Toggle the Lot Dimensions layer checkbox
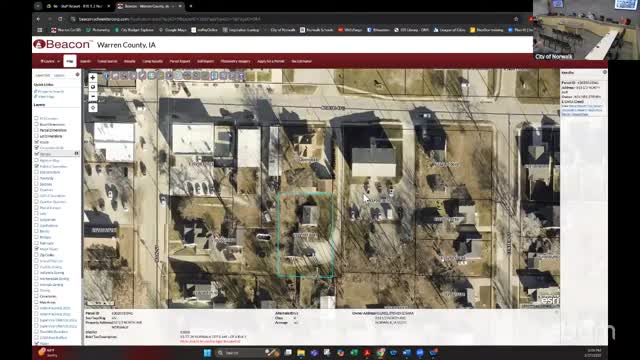The height and width of the screenshot is (360, 640). pyautogui.click(x=36, y=136)
